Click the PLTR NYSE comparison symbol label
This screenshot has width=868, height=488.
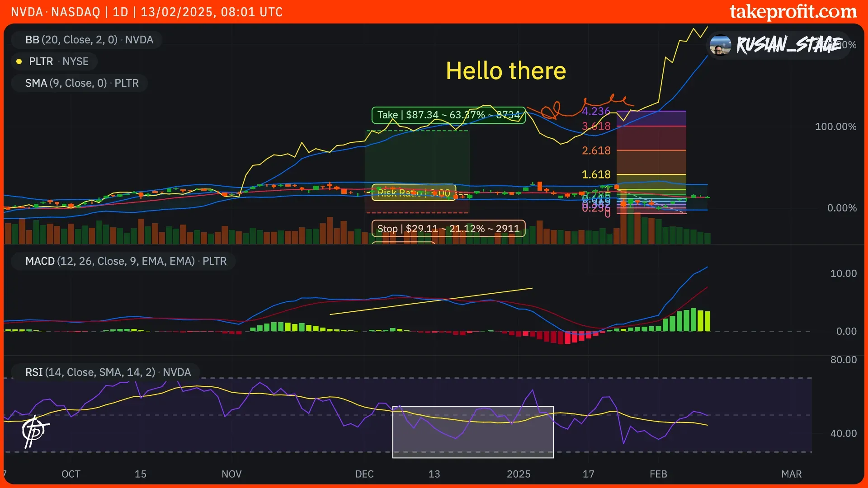point(59,61)
